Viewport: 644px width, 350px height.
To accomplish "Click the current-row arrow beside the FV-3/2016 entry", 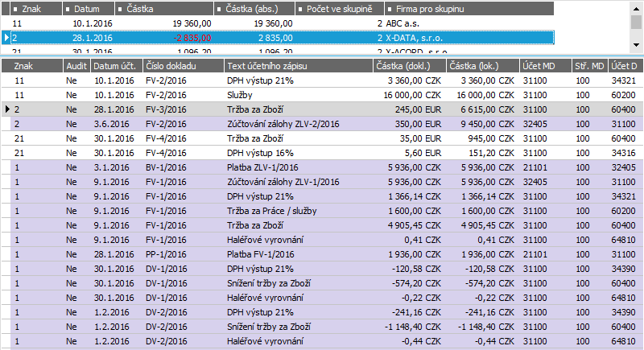I will (x=6, y=109).
